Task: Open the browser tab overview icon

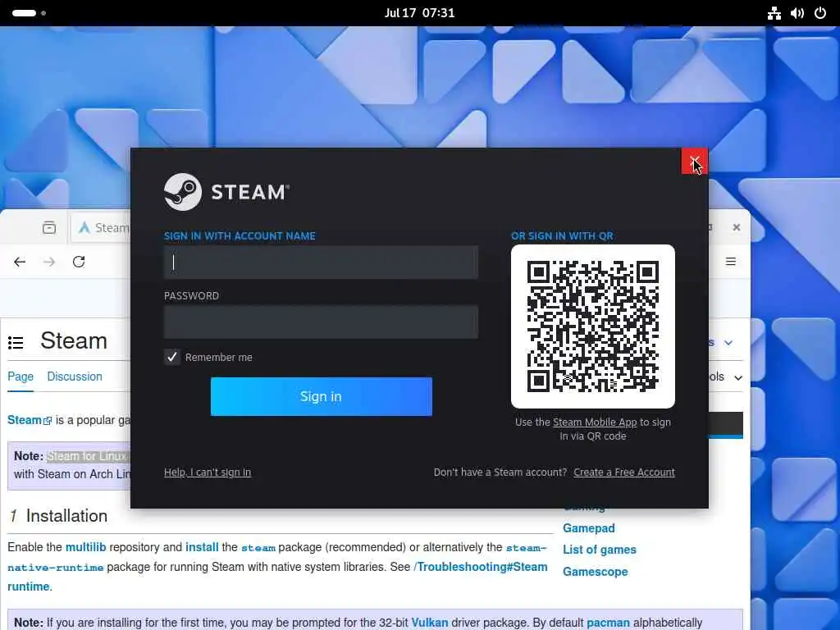Action: pyautogui.click(x=49, y=228)
